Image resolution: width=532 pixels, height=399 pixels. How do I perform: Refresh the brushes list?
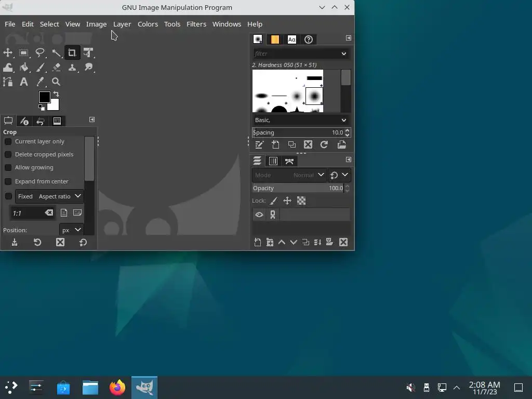324,145
